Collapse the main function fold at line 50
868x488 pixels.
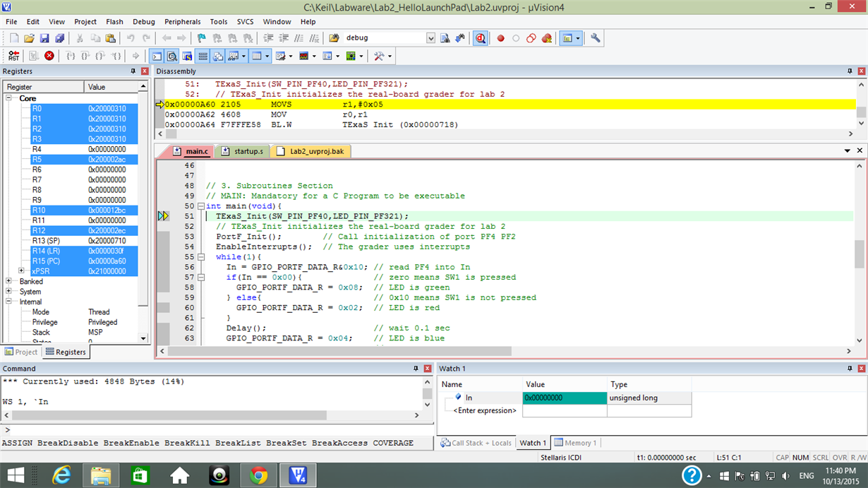coord(201,206)
